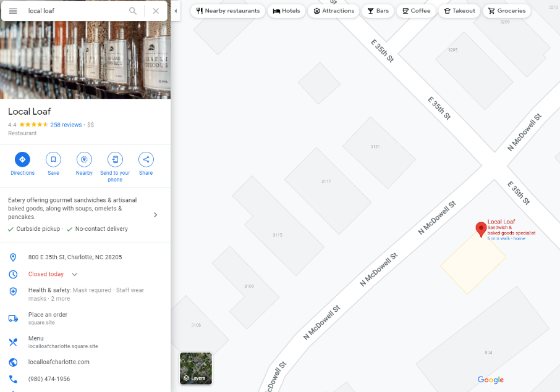Click the clock hours icon
Viewport: 560px width, 392px height.
point(13,274)
